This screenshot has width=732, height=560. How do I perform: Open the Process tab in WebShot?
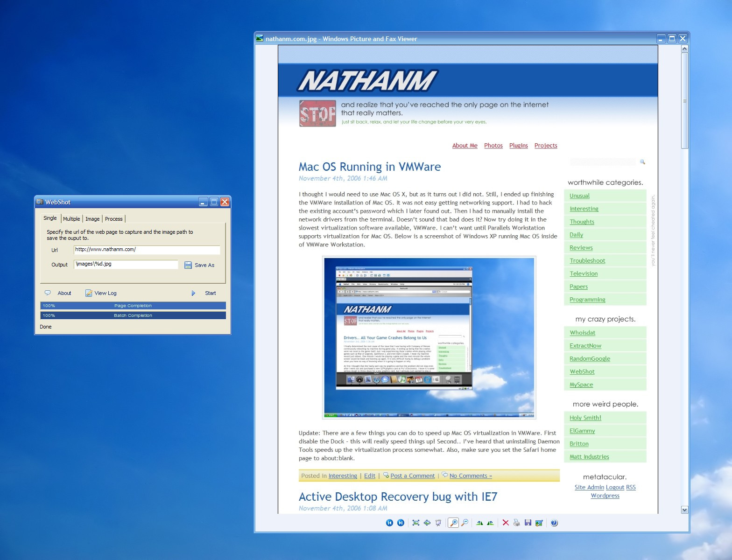coord(114,219)
